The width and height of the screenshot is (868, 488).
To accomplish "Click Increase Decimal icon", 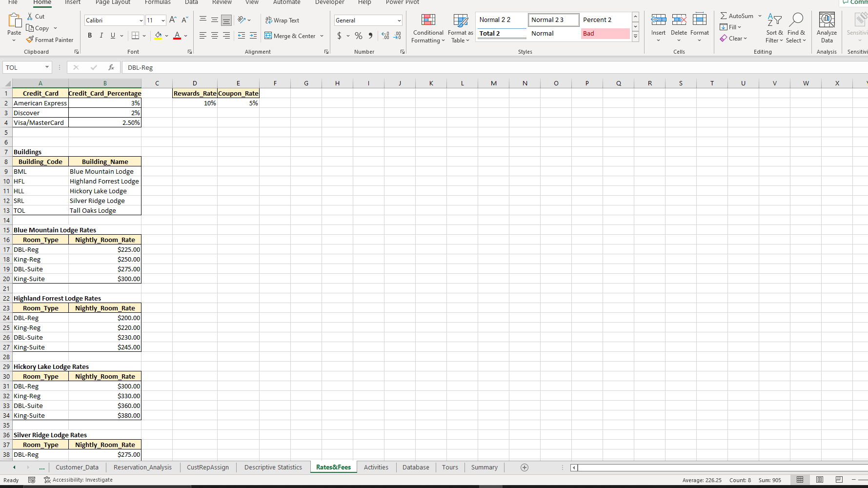I will point(385,36).
